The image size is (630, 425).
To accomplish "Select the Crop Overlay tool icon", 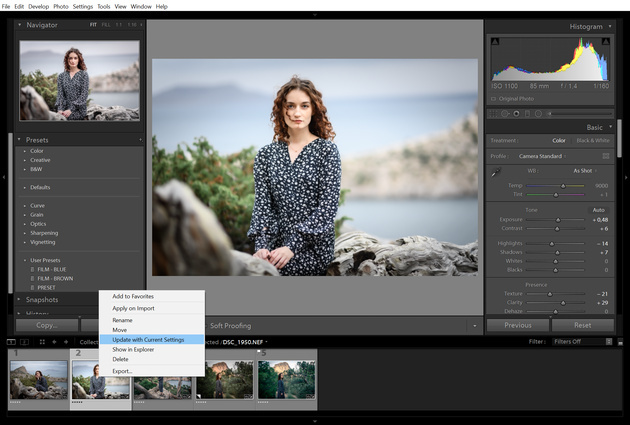I will 492,113.
